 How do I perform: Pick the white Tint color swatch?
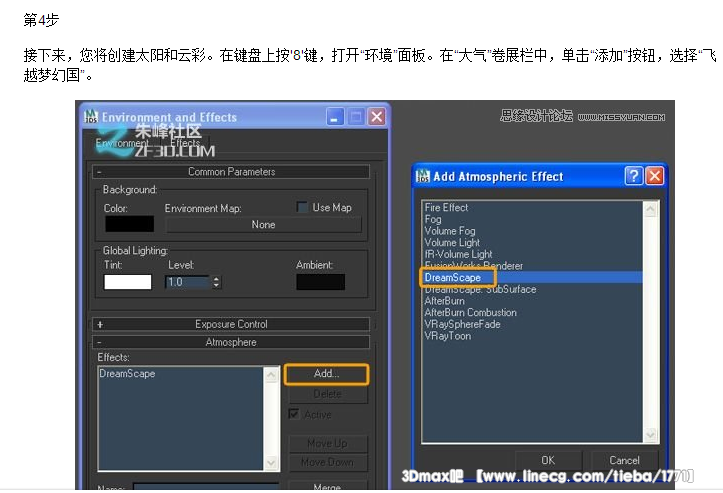pyautogui.click(x=127, y=282)
